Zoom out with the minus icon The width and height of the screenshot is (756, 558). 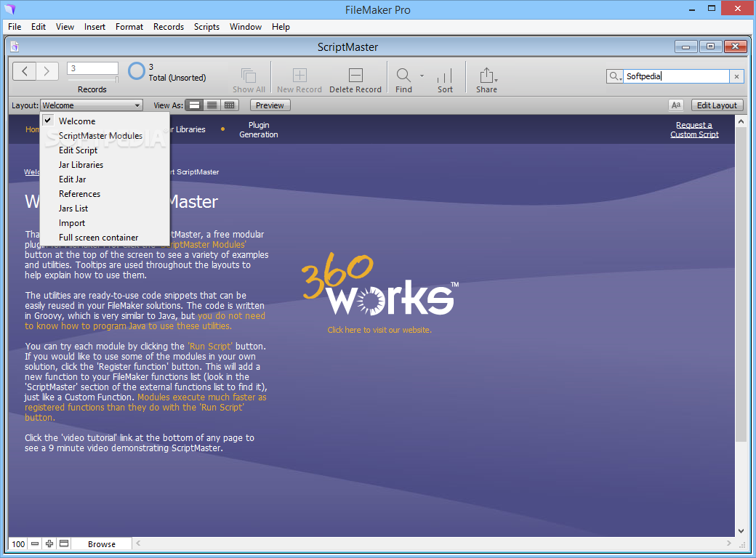(35, 543)
